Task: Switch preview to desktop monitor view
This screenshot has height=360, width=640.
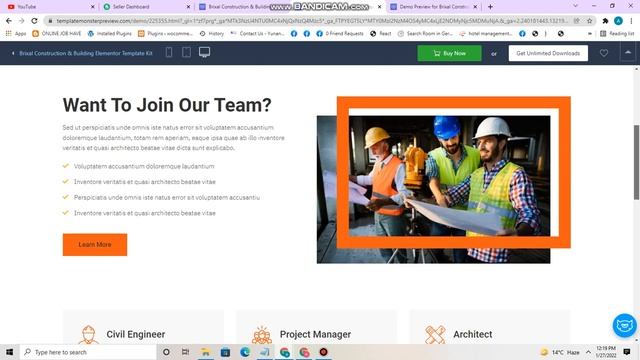Action: click(204, 52)
